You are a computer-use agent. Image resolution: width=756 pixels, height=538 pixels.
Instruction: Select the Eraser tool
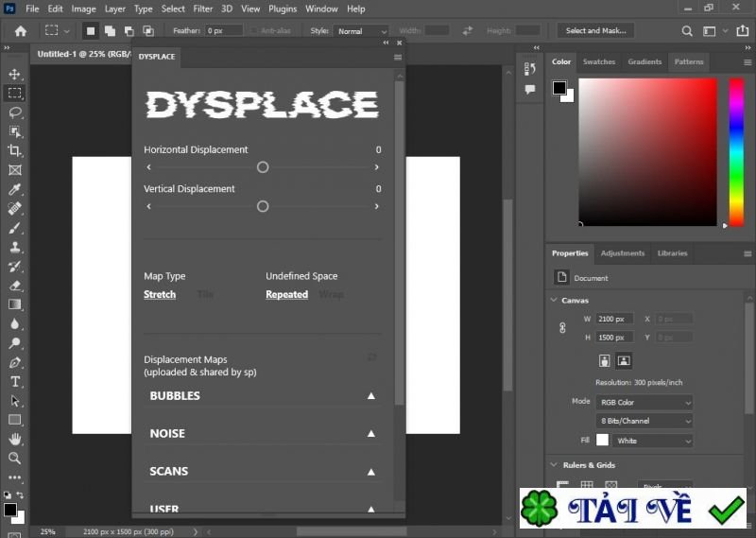click(14, 285)
